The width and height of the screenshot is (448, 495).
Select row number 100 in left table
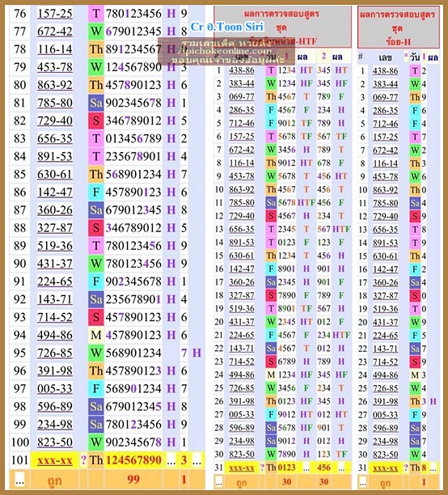20,442
